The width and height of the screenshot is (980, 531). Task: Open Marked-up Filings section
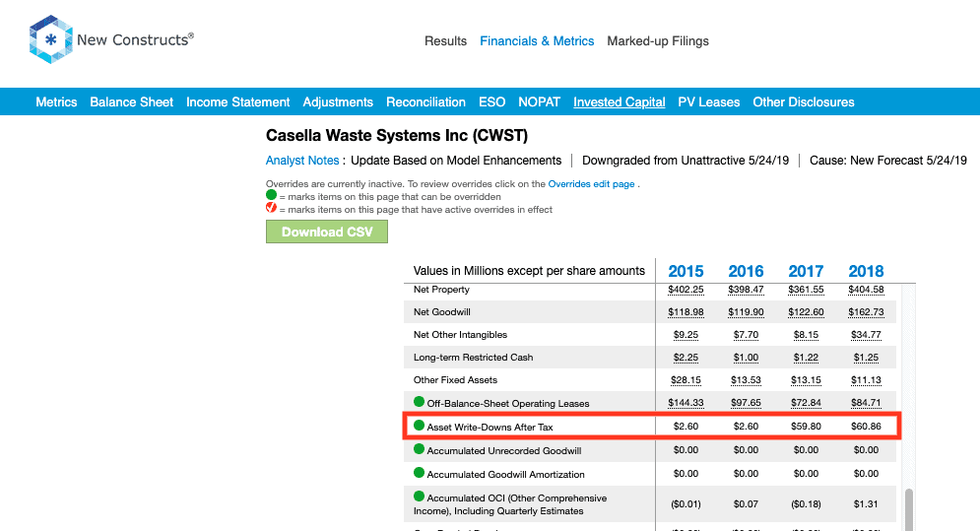pyautogui.click(x=658, y=41)
